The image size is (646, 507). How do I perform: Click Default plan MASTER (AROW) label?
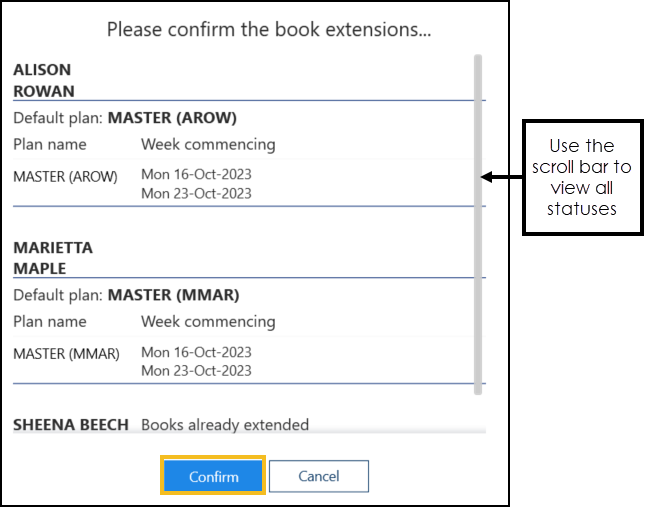point(125,117)
